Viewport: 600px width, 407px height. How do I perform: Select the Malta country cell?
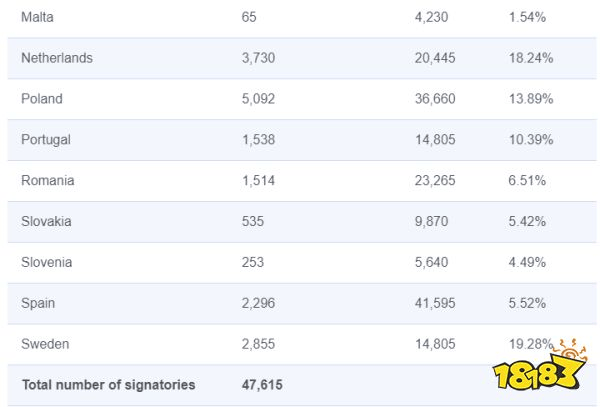[x=37, y=17]
